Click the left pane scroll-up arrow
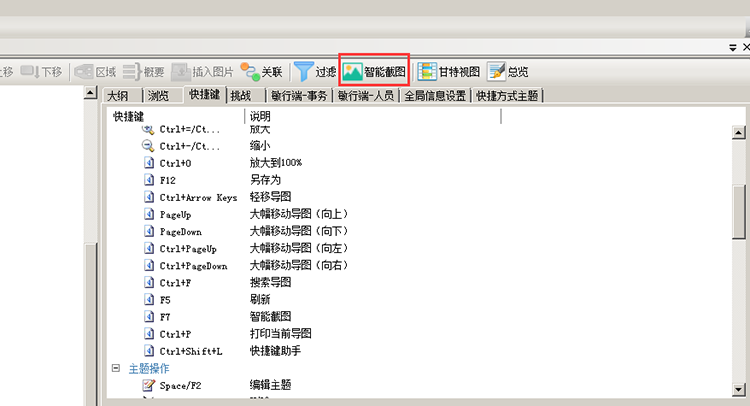 [90, 93]
